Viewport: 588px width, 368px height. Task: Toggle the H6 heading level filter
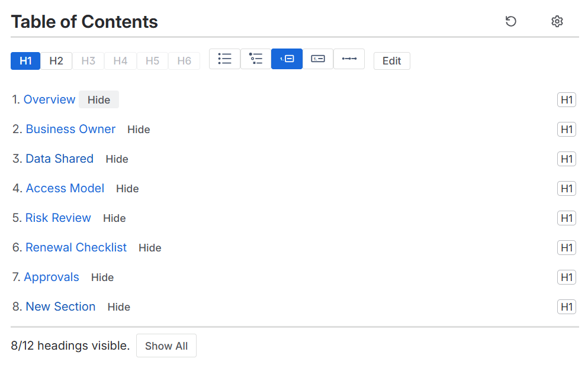(x=184, y=61)
